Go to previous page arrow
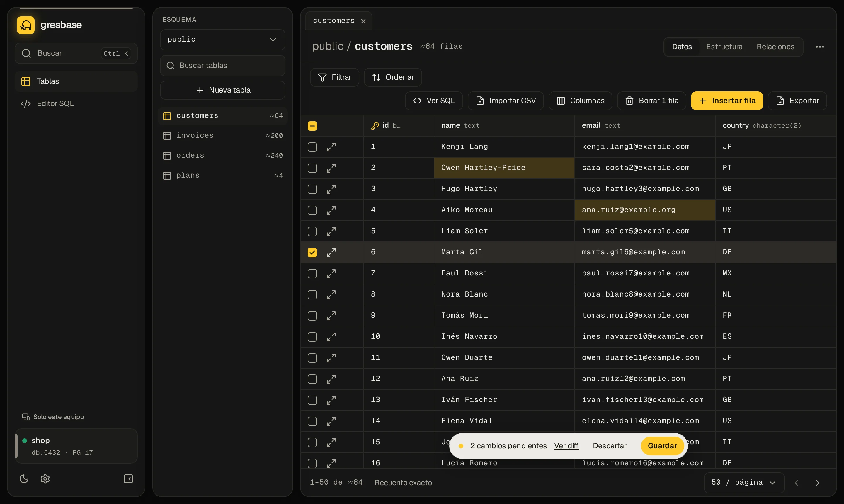Viewport: 844px width, 504px height. click(x=797, y=483)
